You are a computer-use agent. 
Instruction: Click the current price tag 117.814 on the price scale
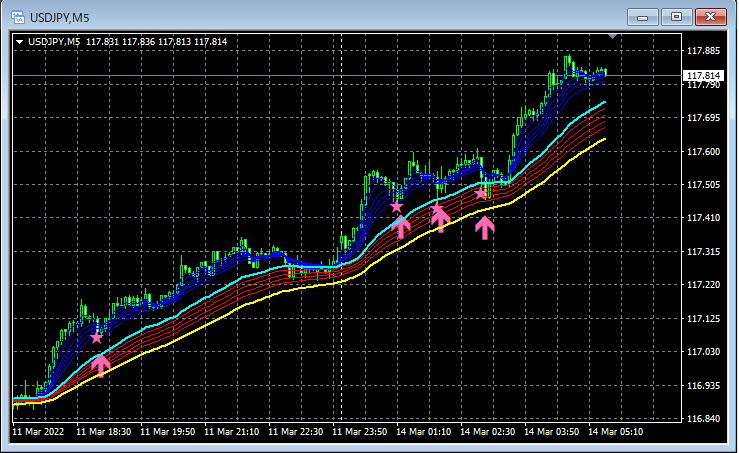pos(703,75)
